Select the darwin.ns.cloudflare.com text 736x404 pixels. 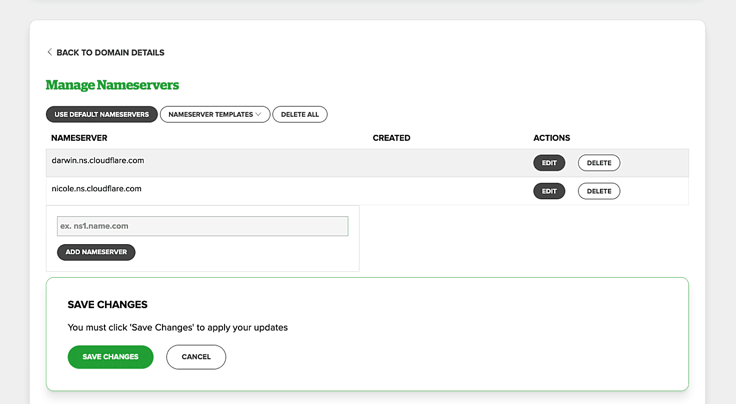pos(98,160)
